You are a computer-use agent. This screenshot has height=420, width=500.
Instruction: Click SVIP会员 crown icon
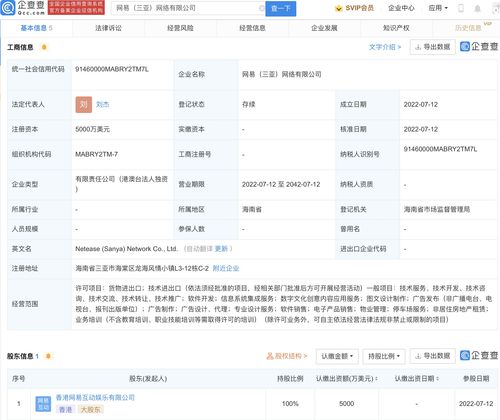339,8
